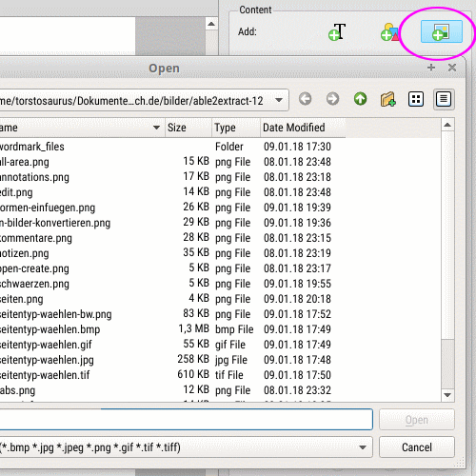Click the plus icon in the Open dialog title bar
Image resolution: width=476 pixels, height=476 pixels.
tap(431, 68)
